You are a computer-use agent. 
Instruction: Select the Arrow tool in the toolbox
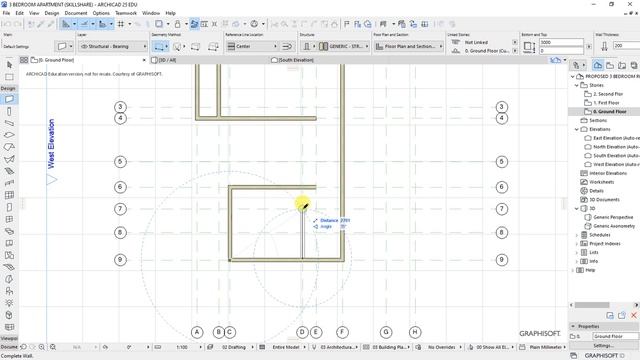click(9, 65)
